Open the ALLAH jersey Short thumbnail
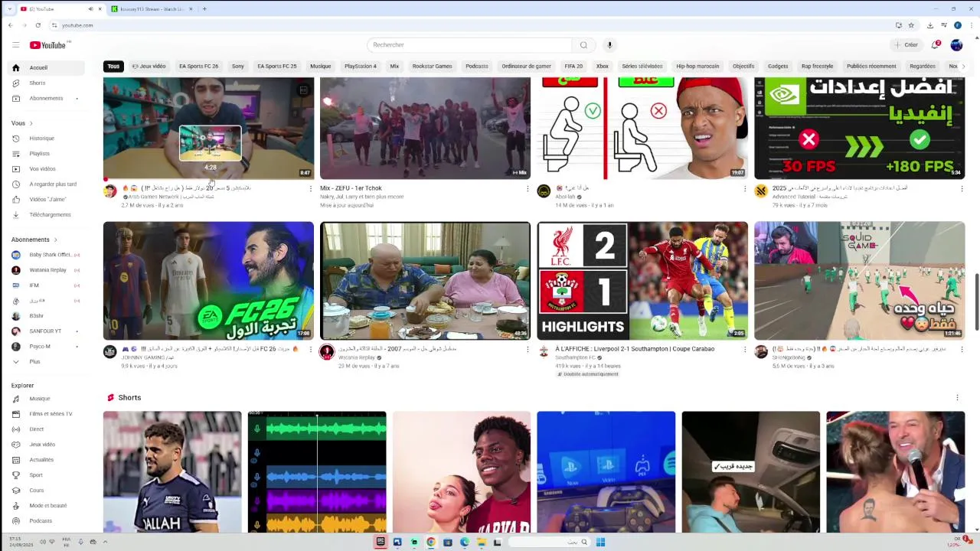 pos(172,471)
